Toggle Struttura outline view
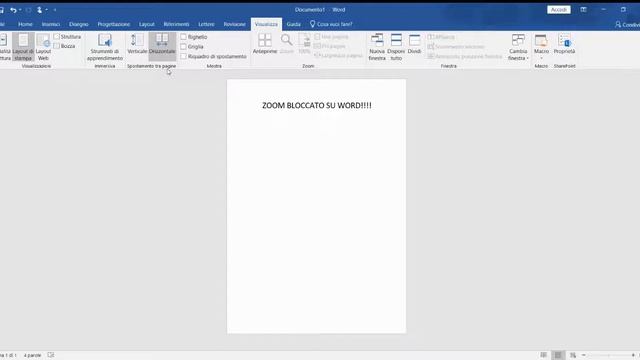The height and width of the screenshot is (360, 640). click(67, 37)
